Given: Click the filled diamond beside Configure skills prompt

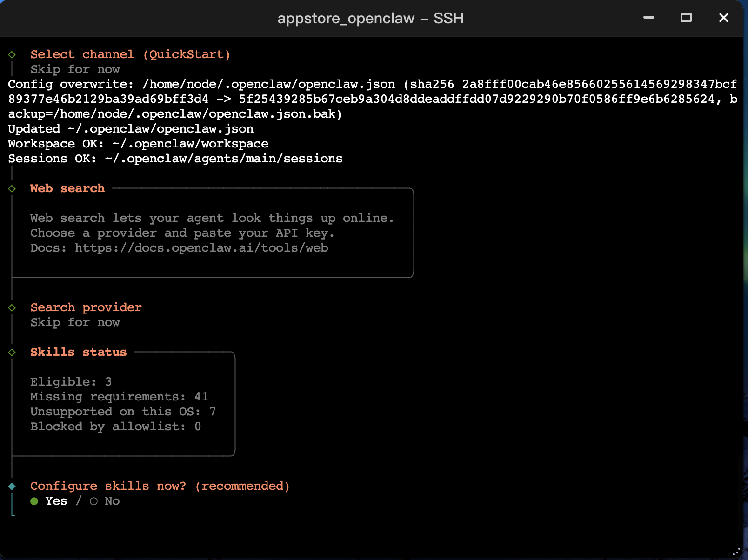Looking at the screenshot, I should [x=12, y=486].
